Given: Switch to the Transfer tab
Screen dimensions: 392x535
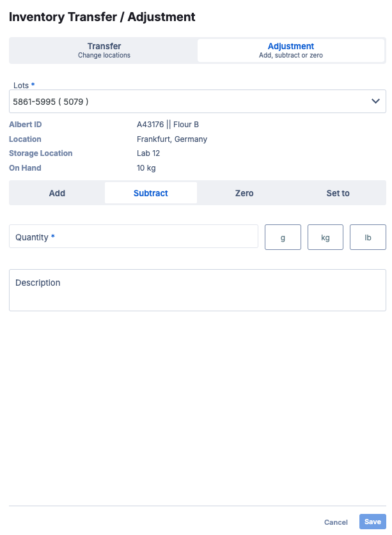Looking at the screenshot, I should 104,50.
